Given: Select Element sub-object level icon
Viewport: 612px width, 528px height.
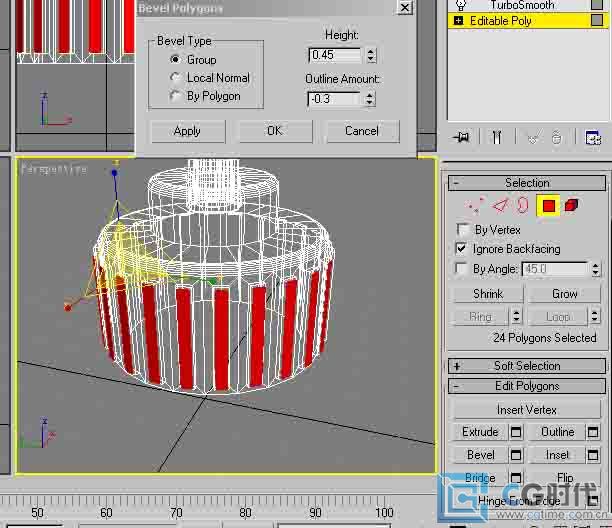Looking at the screenshot, I should tap(571, 205).
